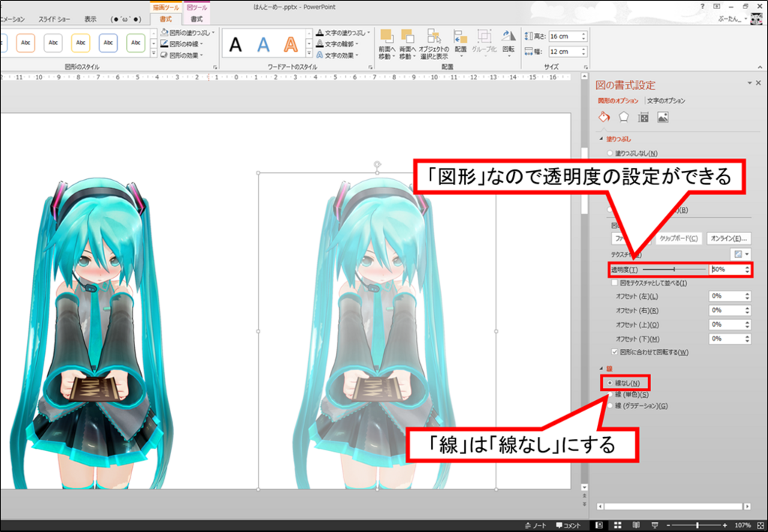768x532 pixels.
Task: Open オブジェクトの選択と表示 selection pane
Action: (434, 44)
